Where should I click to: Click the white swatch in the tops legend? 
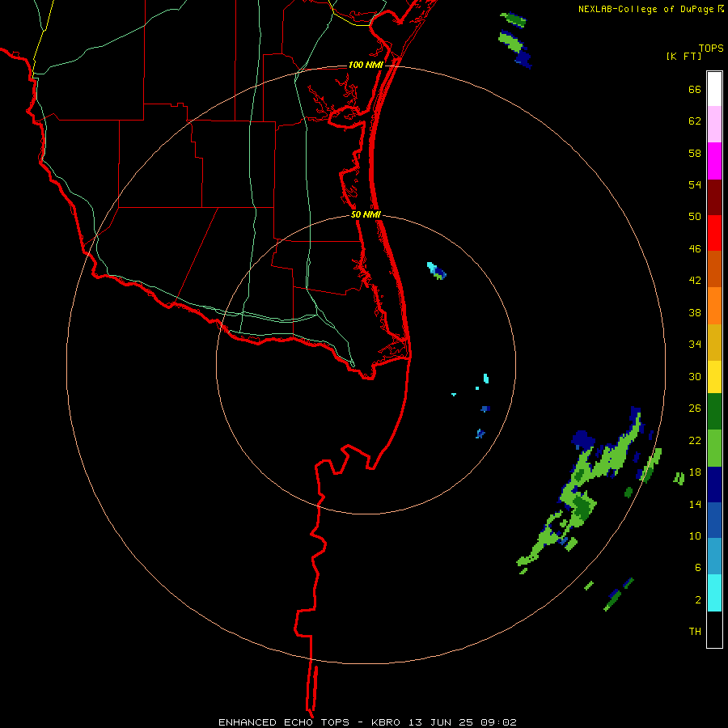point(714,89)
